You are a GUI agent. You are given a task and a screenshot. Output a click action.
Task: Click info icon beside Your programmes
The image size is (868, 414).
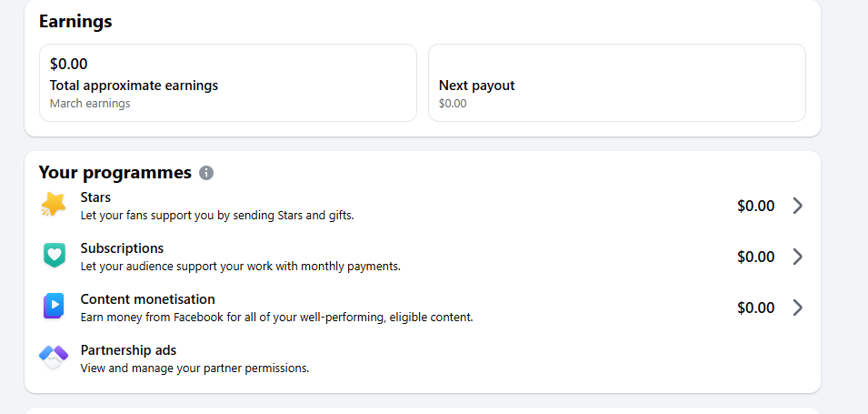(x=206, y=173)
